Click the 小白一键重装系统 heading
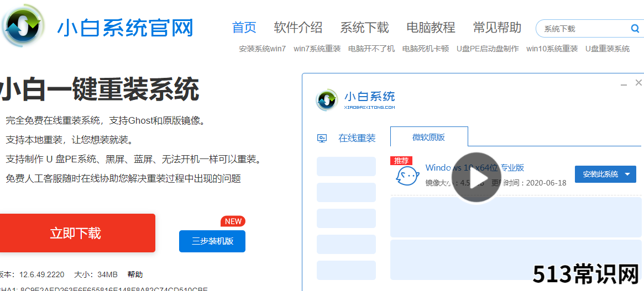The height and width of the screenshot is (291, 644). pyautogui.click(x=99, y=88)
